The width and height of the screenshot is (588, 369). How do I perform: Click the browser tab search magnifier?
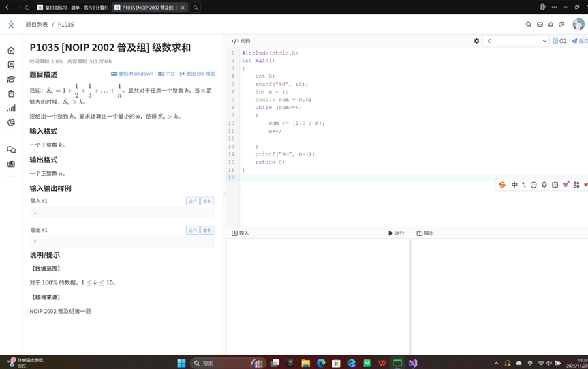point(196,8)
